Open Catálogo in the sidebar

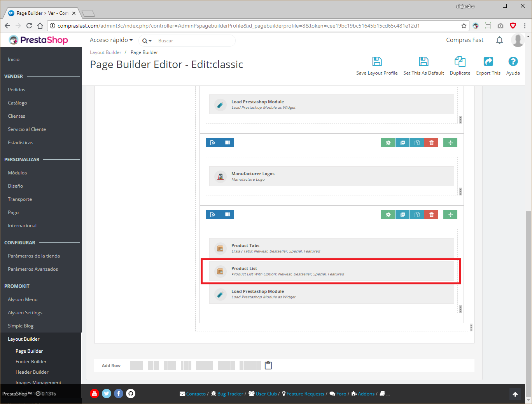[17, 103]
